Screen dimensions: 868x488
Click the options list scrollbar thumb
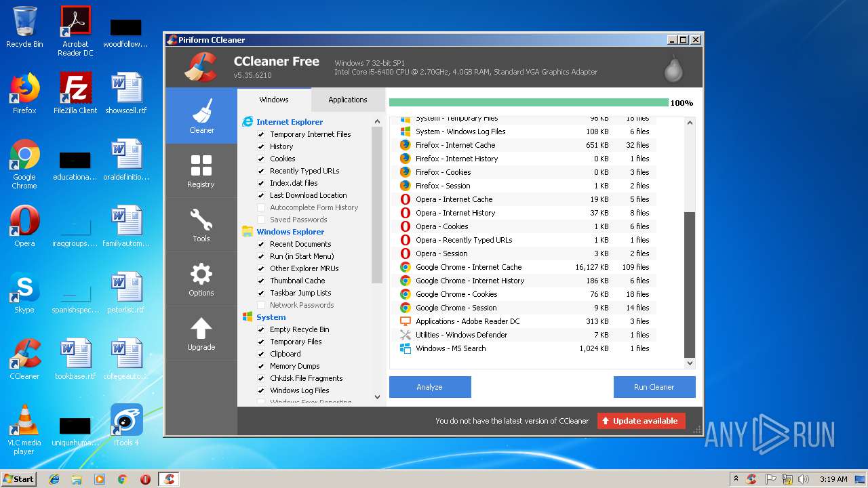(x=378, y=205)
